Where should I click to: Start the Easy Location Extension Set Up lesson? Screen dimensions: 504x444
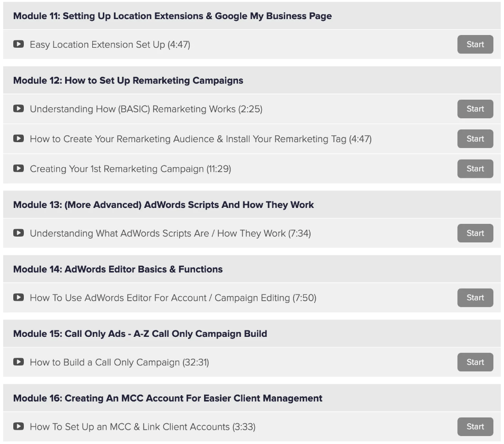click(x=475, y=45)
